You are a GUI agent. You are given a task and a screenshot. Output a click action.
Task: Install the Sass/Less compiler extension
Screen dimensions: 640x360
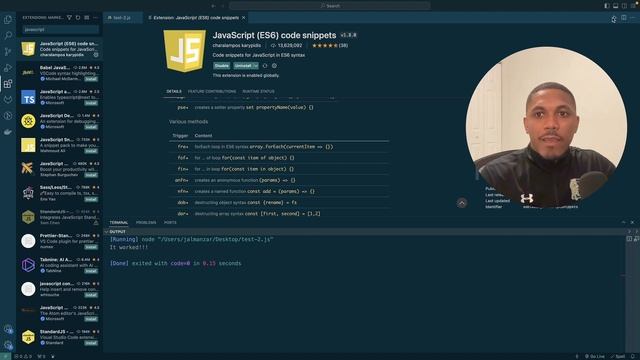click(91, 199)
